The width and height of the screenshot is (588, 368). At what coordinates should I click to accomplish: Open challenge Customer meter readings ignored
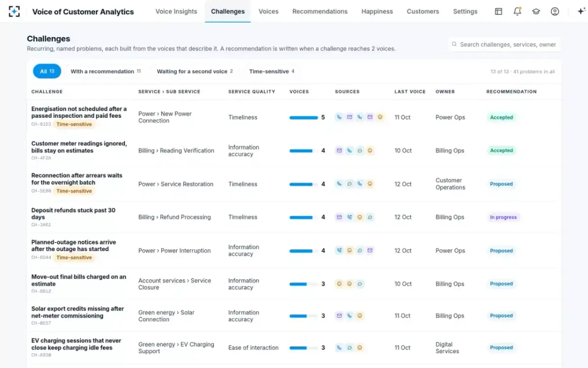[79, 147]
